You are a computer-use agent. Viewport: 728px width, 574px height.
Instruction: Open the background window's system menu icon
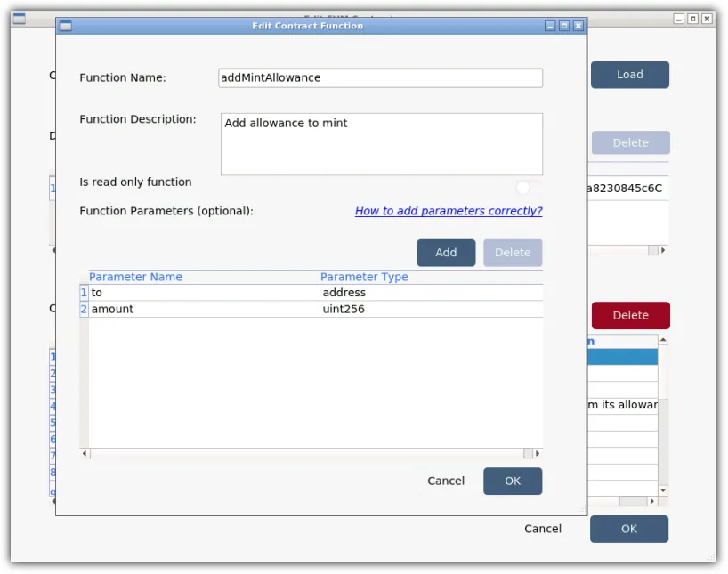click(19, 19)
